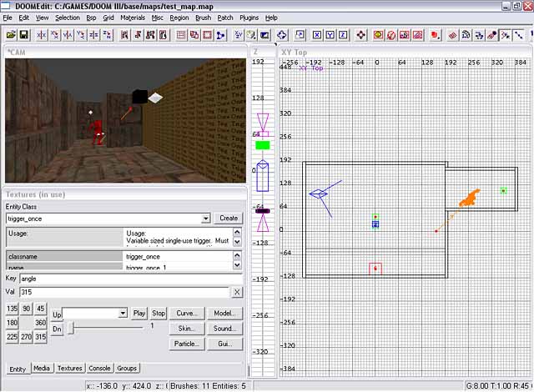This screenshot has height=392, width=534.
Task: Click the Select Partial Tall icon
Action: tap(150, 35)
